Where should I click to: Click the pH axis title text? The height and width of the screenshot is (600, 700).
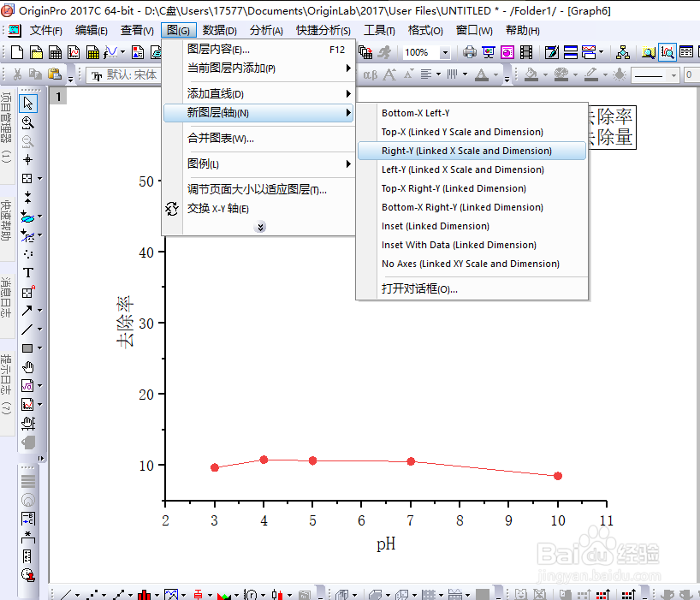click(386, 544)
